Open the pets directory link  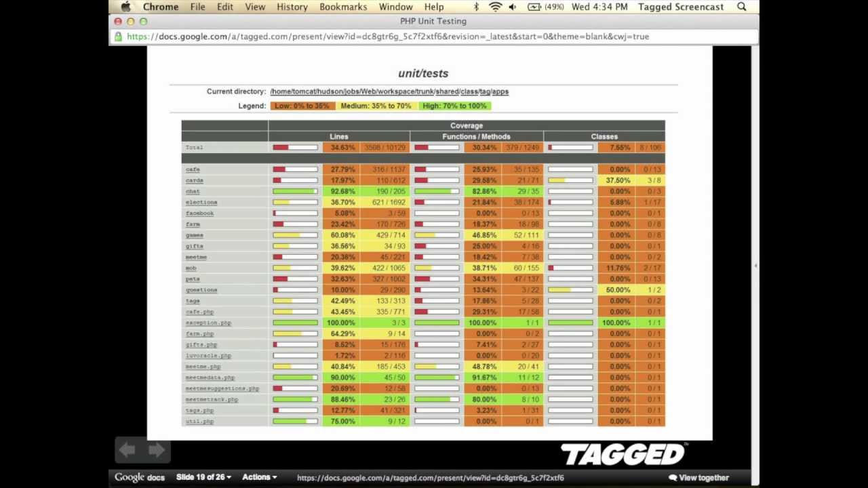[x=193, y=279]
